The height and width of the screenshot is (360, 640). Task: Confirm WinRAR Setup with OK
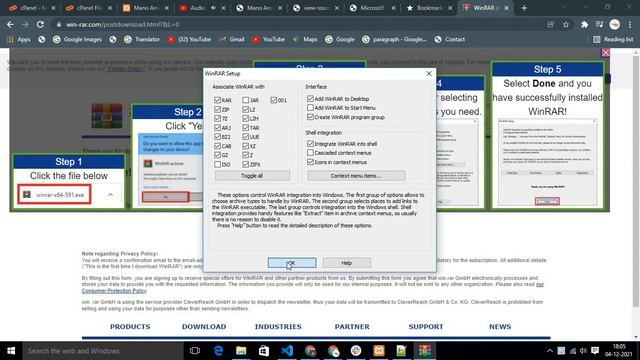click(292, 263)
